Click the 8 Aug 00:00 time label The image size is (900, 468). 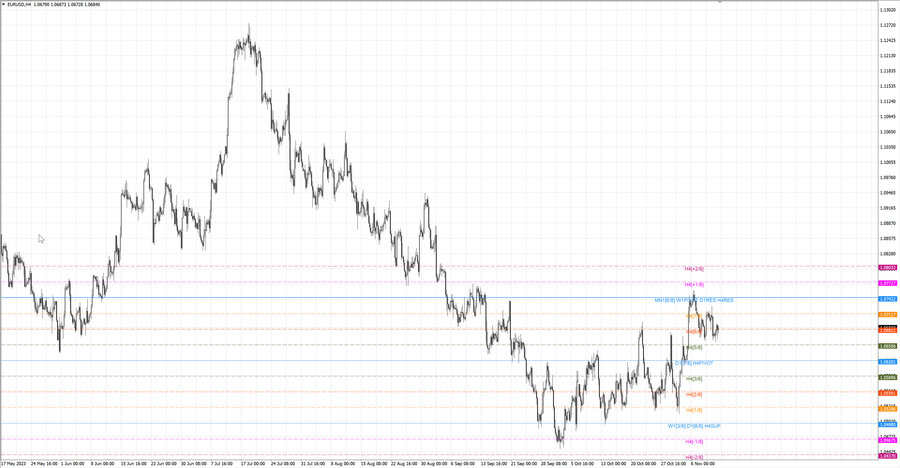[x=344, y=463]
